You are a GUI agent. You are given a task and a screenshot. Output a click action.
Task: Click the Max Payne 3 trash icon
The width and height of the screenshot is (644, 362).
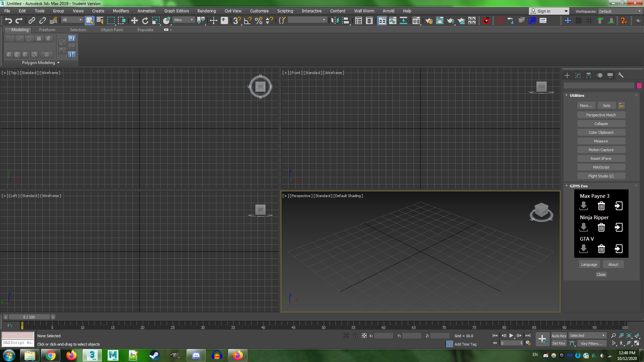point(601,206)
